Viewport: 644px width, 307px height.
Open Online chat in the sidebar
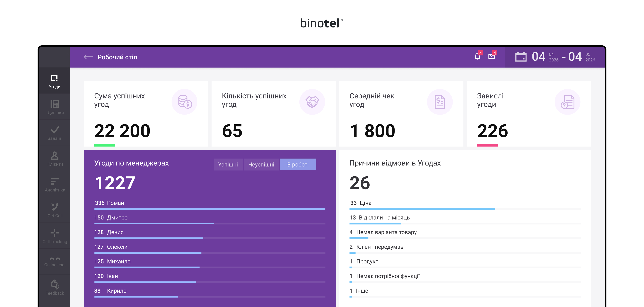click(54, 262)
